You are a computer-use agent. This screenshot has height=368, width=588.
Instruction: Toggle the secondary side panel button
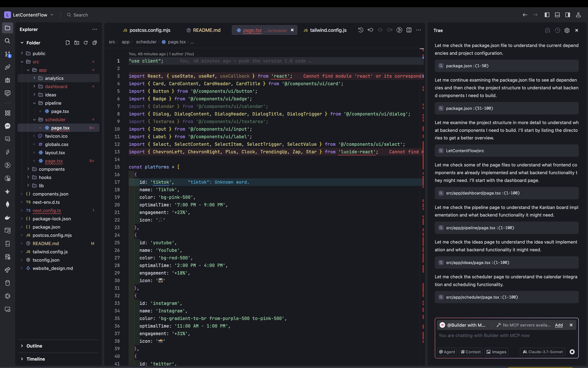[568, 15]
